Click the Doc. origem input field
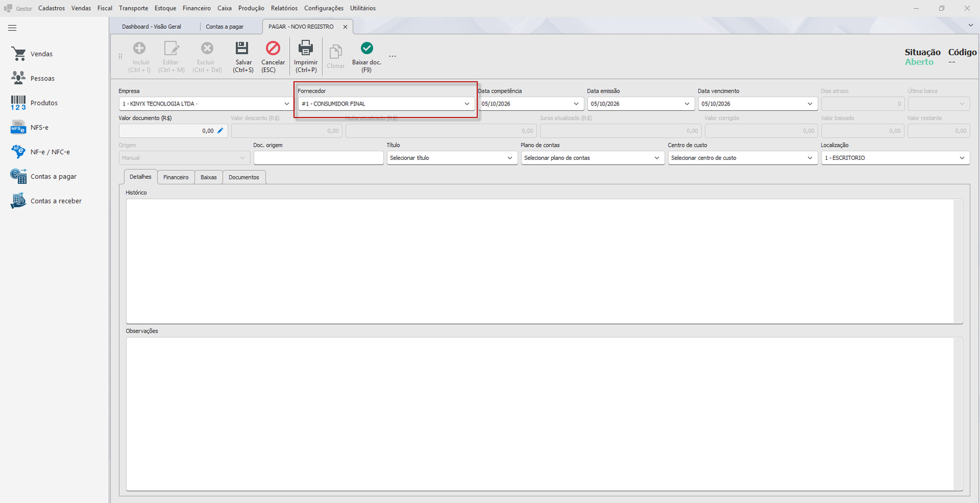Image resolution: width=980 pixels, height=503 pixels. pos(318,157)
